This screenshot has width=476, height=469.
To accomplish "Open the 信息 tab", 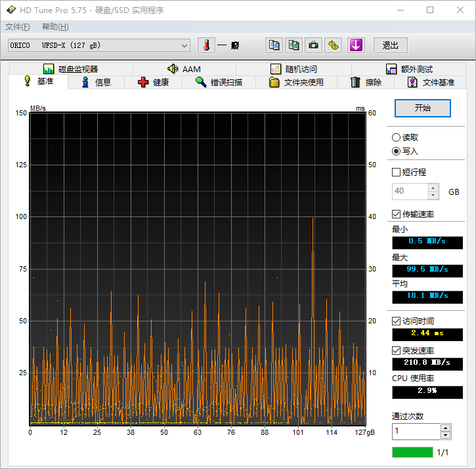I will [97, 82].
